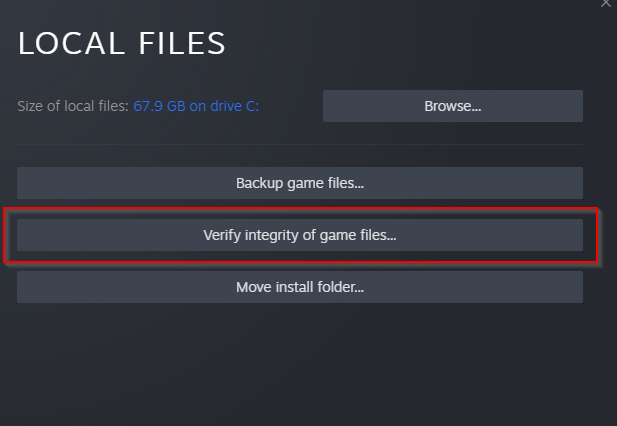Move the game install folder

point(299,287)
